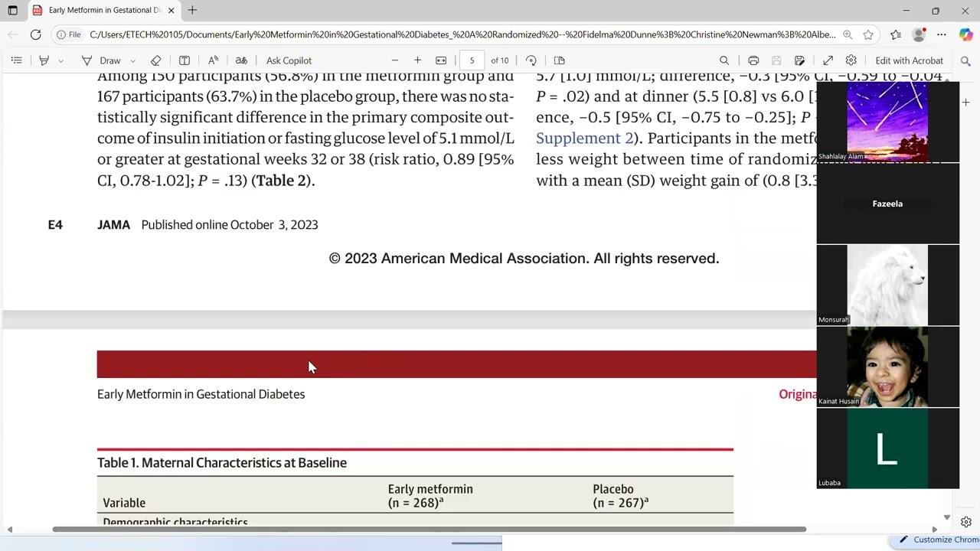Screen dimensions: 980x551
Task: Click the Table 2 reference
Action: (x=281, y=181)
